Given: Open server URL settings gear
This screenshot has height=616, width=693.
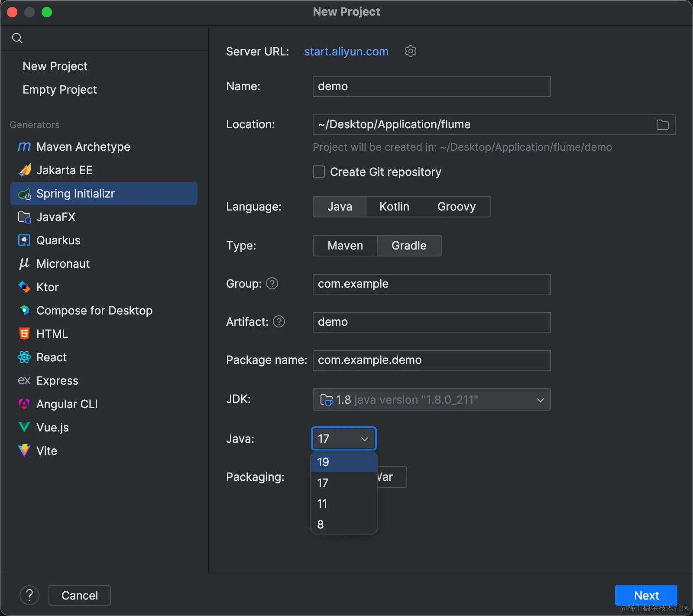Looking at the screenshot, I should 410,52.
